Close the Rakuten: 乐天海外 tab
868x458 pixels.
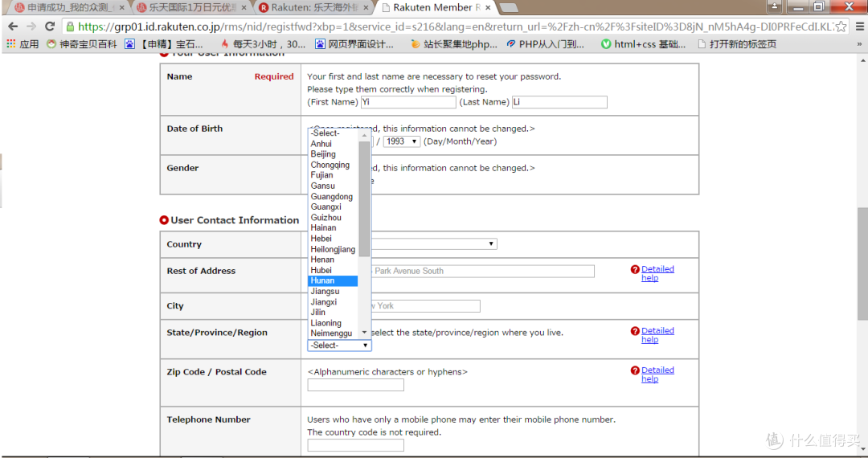pos(366,8)
